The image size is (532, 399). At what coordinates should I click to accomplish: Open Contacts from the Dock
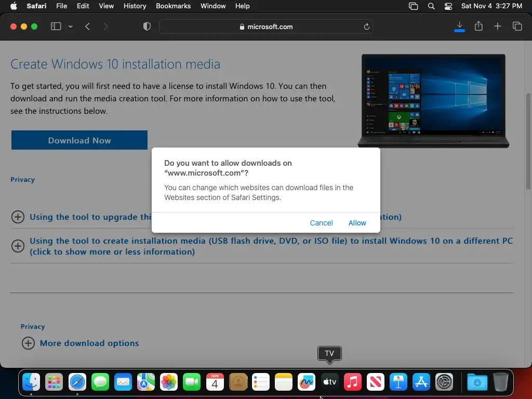point(238,382)
